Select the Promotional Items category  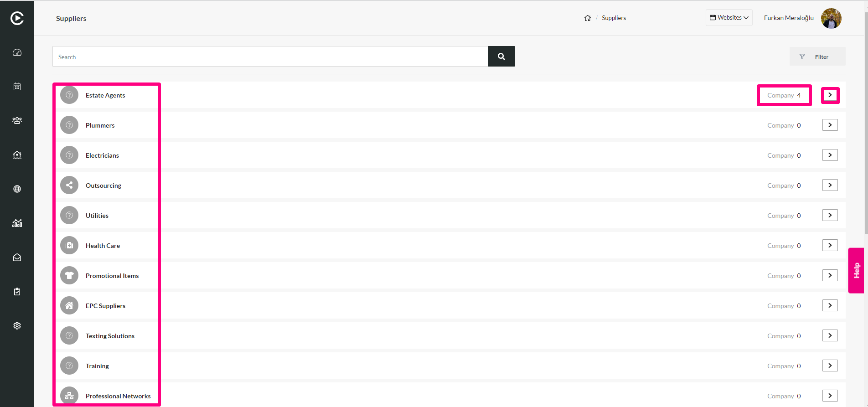pos(112,276)
